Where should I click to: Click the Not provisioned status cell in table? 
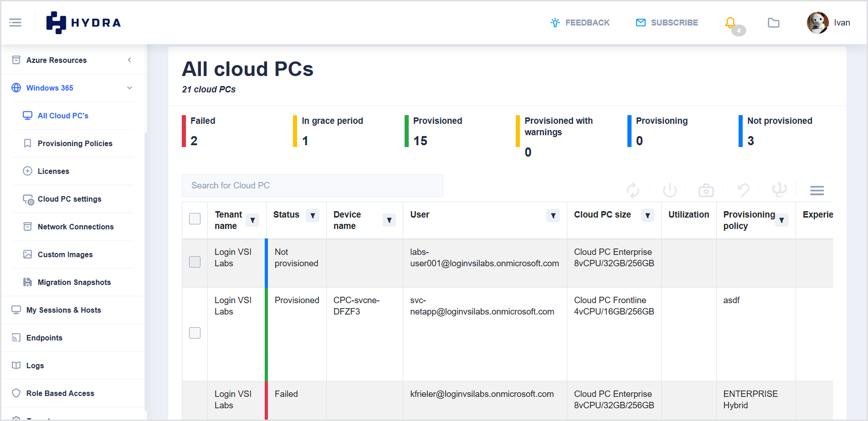click(297, 258)
